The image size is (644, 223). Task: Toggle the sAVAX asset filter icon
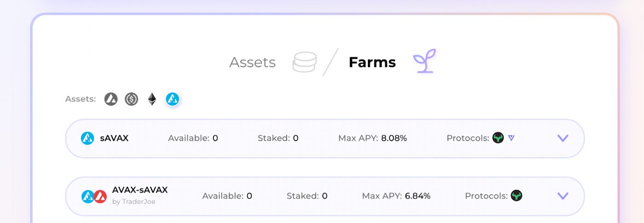click(172, 99)
